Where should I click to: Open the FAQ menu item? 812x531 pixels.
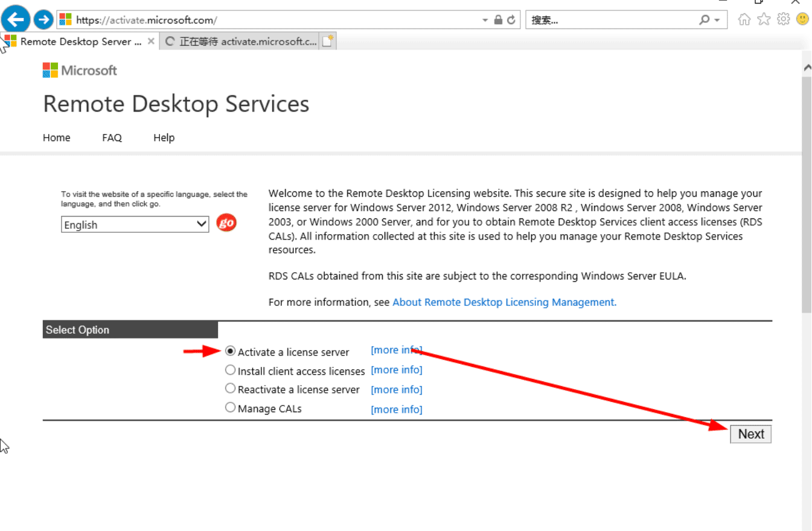pyautogui.click(x=112, y=138)
